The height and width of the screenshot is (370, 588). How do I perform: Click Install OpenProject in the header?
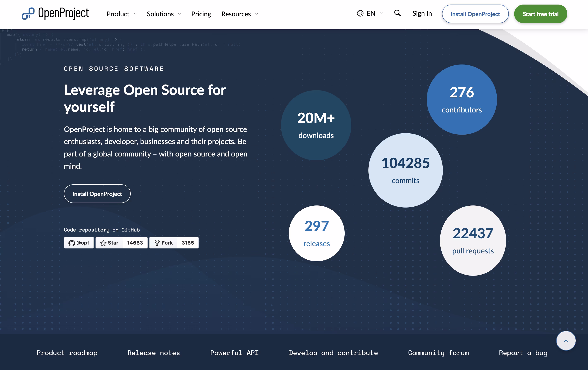point(475,14)
